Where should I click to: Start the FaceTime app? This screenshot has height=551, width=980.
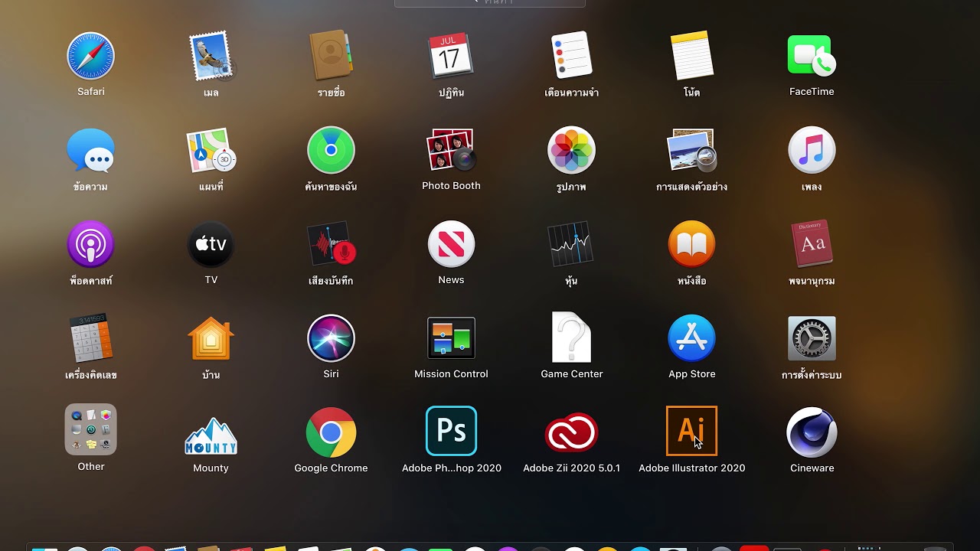(812, 57)
